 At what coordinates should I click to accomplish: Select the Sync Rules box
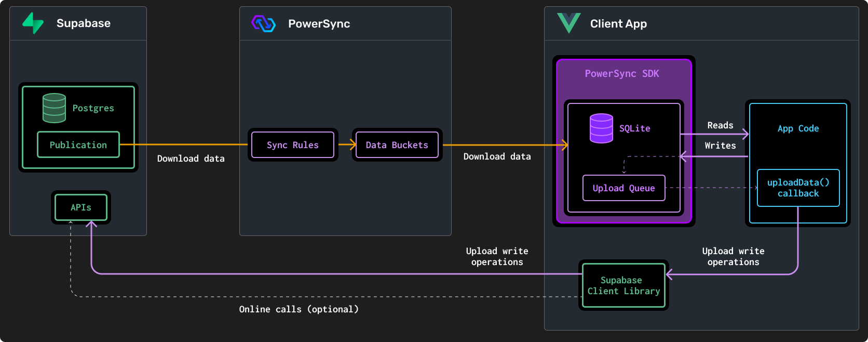click(x=293, y=145)
